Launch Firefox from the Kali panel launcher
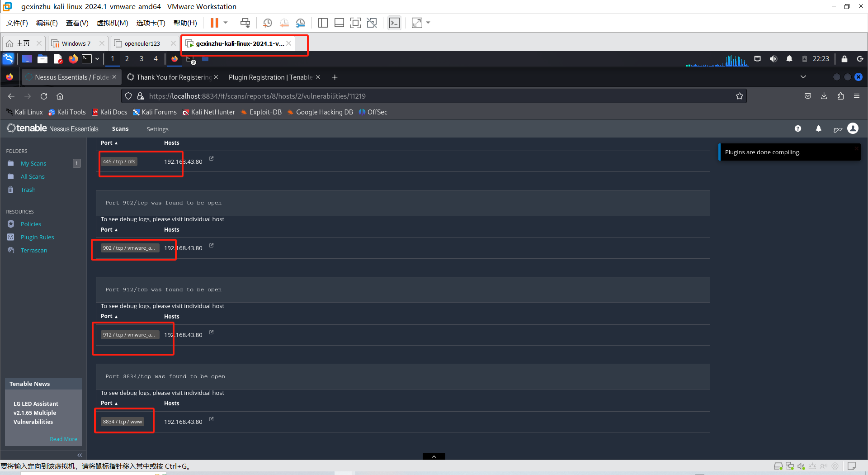 (x=73, y=59)
